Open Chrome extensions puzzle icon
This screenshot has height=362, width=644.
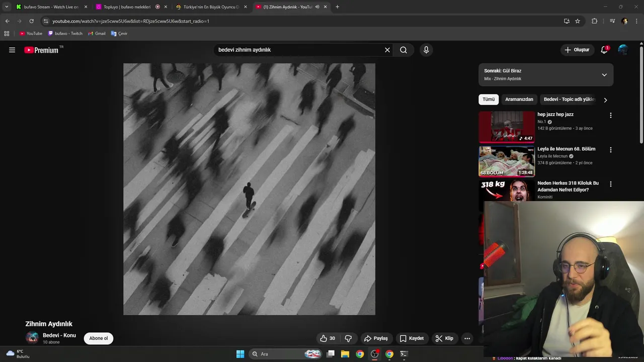[x=595, y=21]
